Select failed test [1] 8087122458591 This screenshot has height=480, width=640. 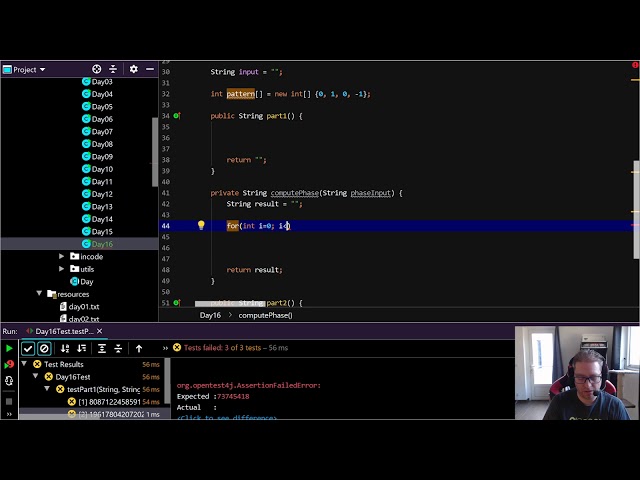click(109, 402)
